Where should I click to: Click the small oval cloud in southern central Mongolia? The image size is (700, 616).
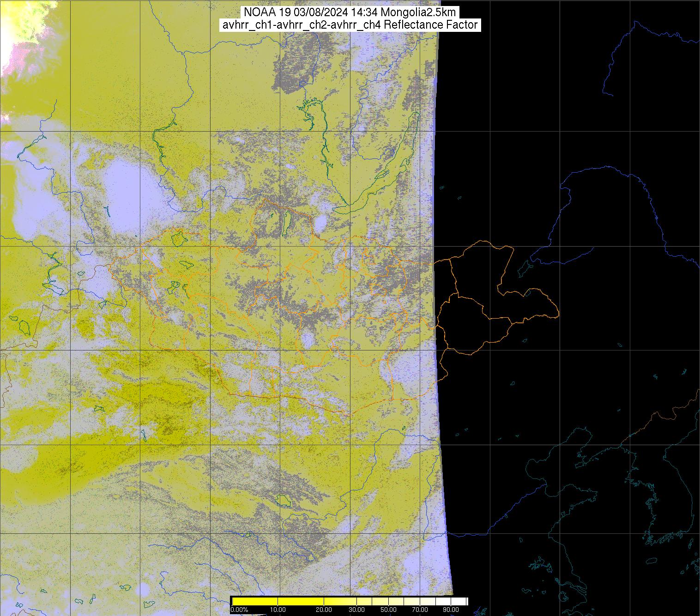(x=308, y=341)
